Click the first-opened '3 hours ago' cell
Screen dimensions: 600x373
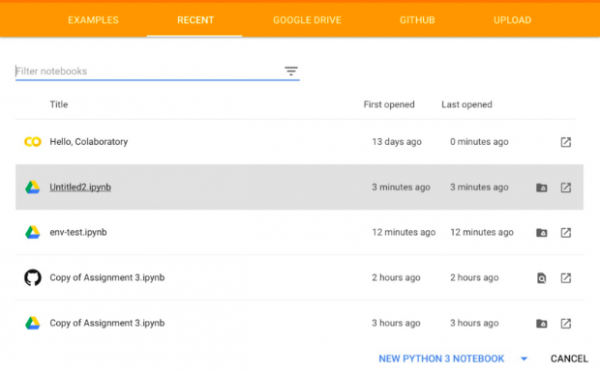396,323
